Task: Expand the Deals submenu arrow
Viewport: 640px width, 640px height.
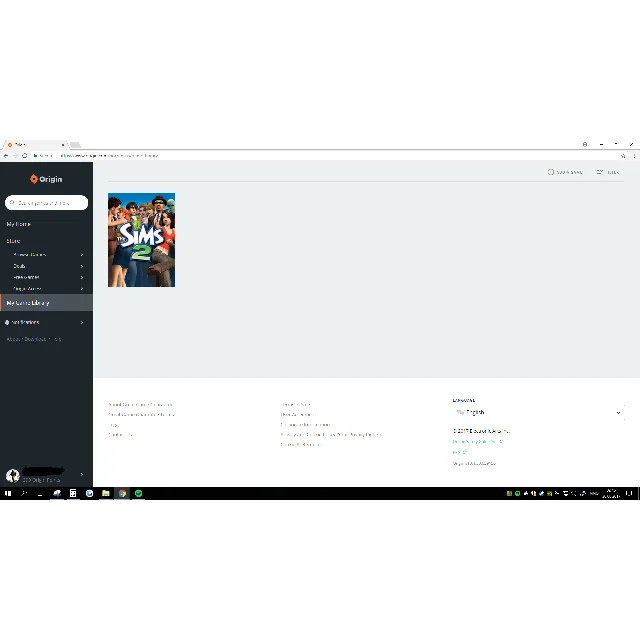Action: [x=82, y=266]
